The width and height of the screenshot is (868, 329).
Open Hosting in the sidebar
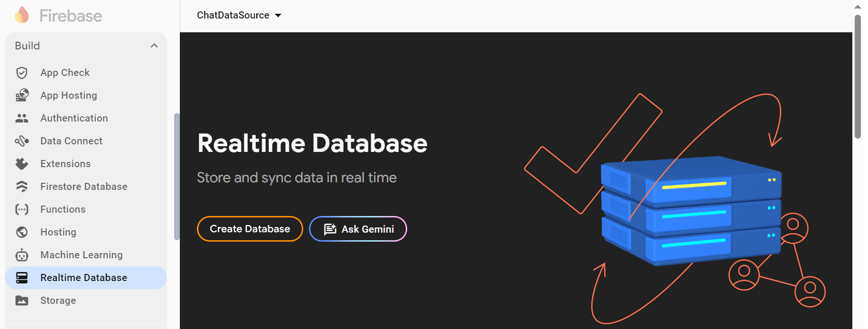(58, 232)
